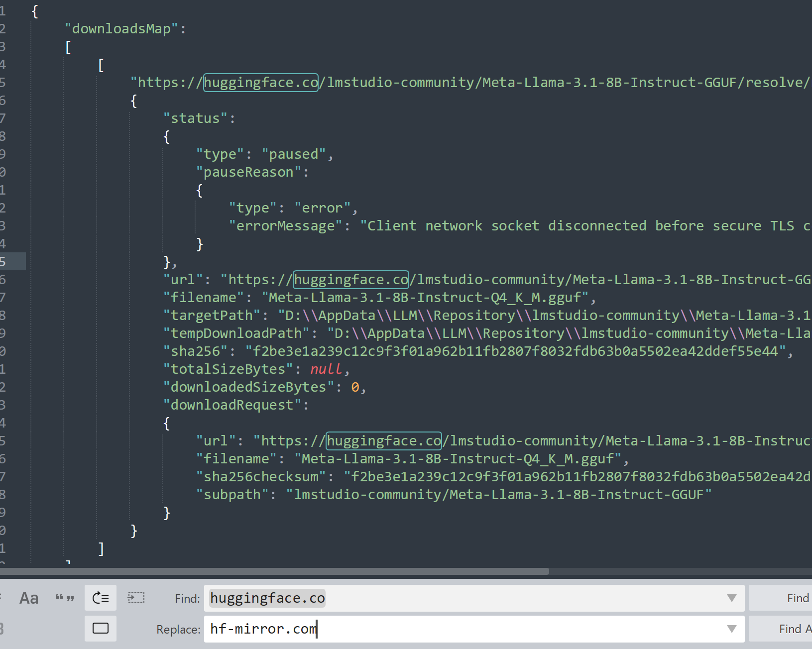Click the horizontal scrollbar thumb

pos(274,571)
